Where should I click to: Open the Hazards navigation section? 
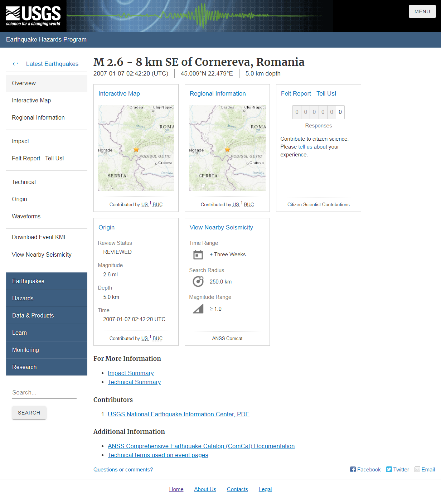(47, 298)
